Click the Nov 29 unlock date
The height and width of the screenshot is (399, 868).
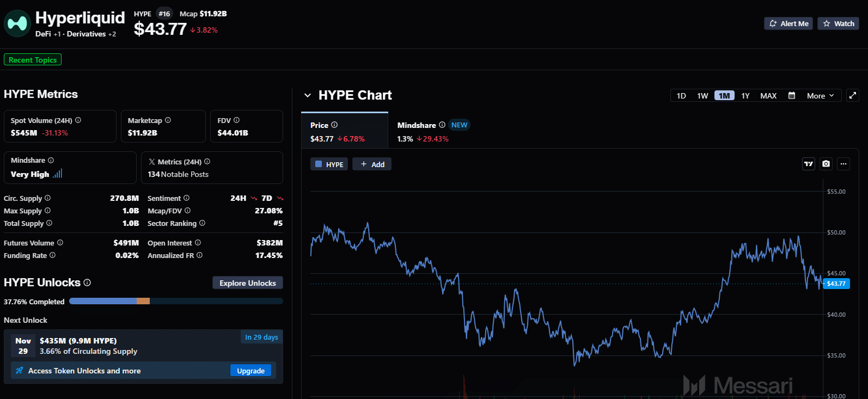[23, 346]
